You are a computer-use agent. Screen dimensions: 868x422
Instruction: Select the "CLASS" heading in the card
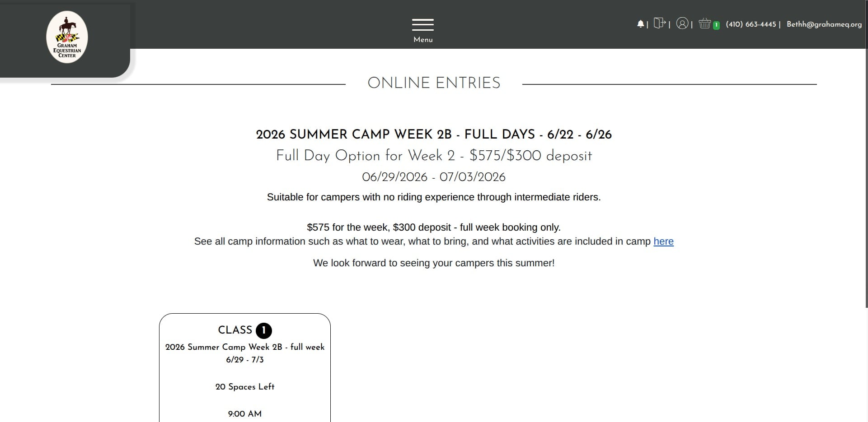235,330
